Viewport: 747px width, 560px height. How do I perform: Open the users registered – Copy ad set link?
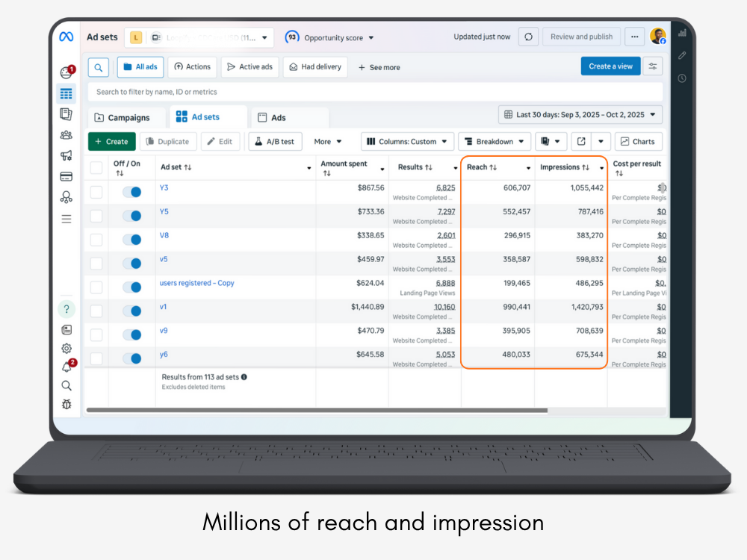click(196, 283)
